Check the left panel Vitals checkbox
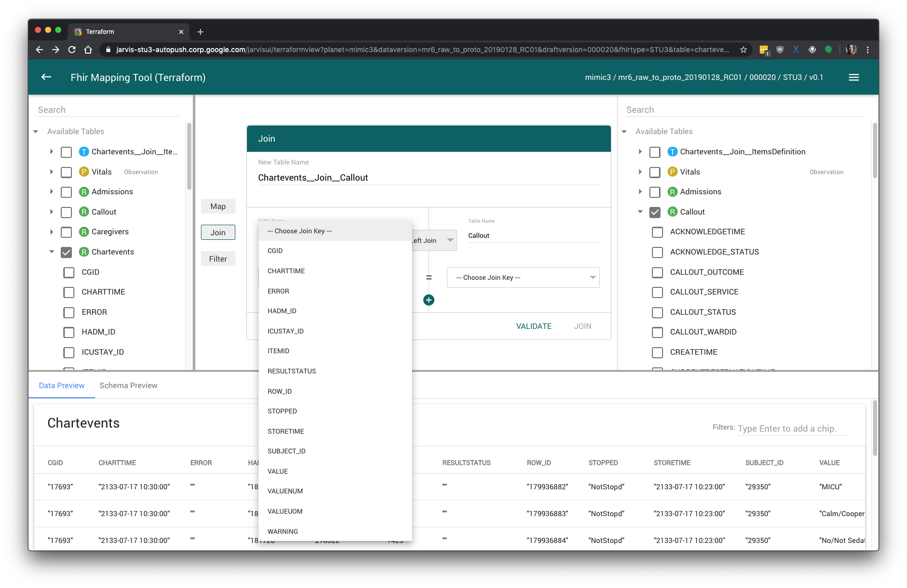 click(66, 172)
